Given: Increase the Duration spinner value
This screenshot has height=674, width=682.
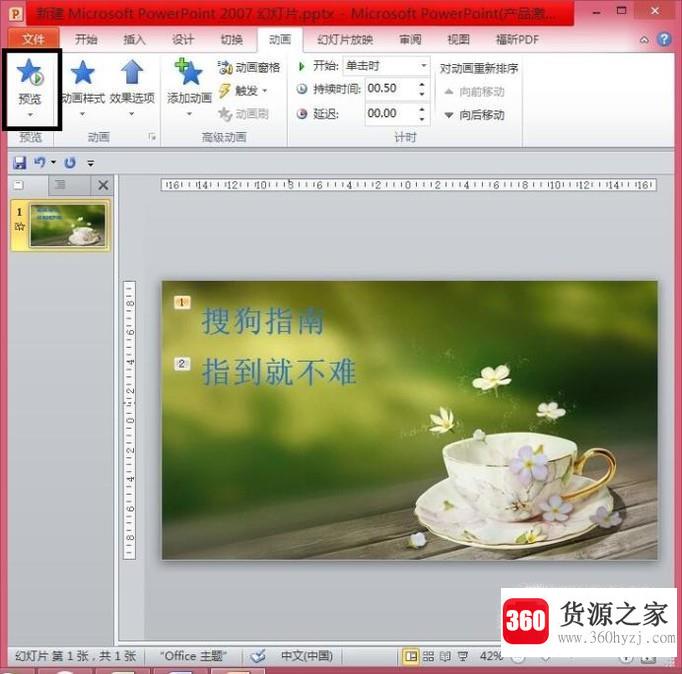Looking at the screenshot, I should coord(421,84).
